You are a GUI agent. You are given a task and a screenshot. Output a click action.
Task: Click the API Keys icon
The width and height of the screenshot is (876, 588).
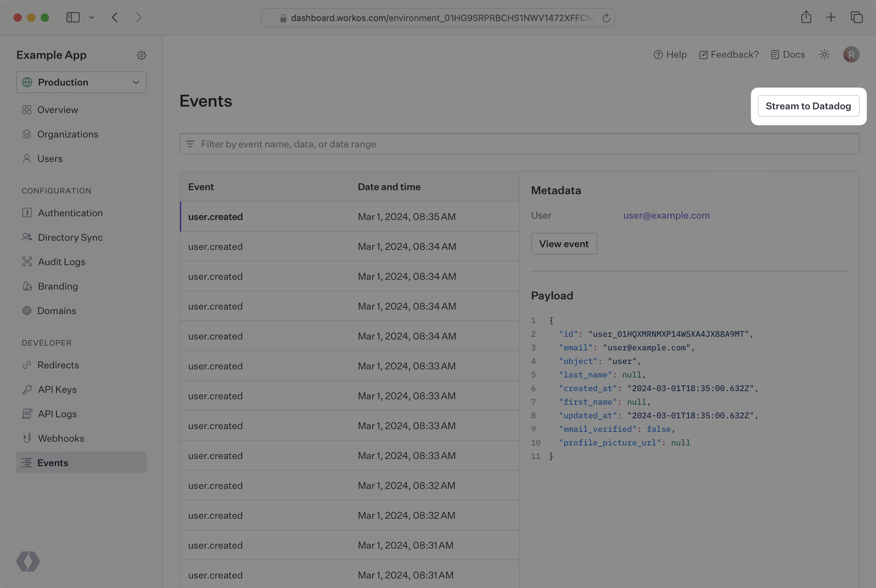[27, 389]
